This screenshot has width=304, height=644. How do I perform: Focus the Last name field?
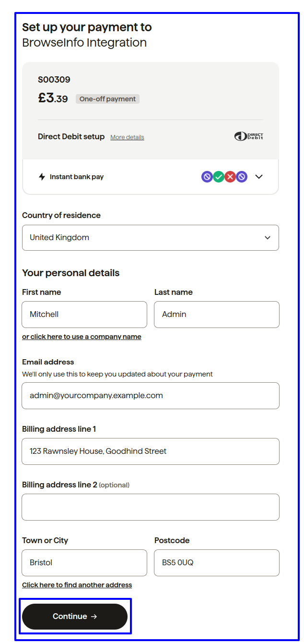pyautogui.click(x=216, y=315)
